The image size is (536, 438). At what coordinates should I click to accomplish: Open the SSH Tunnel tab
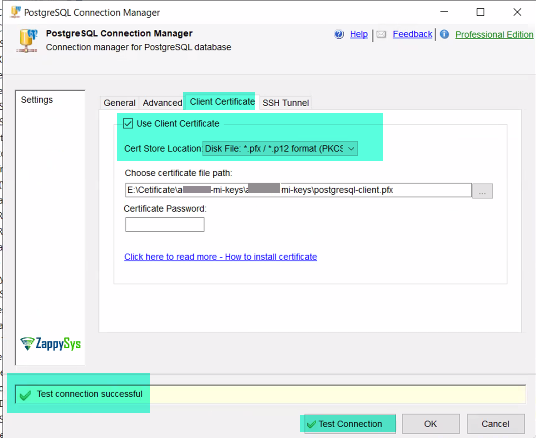285,103
